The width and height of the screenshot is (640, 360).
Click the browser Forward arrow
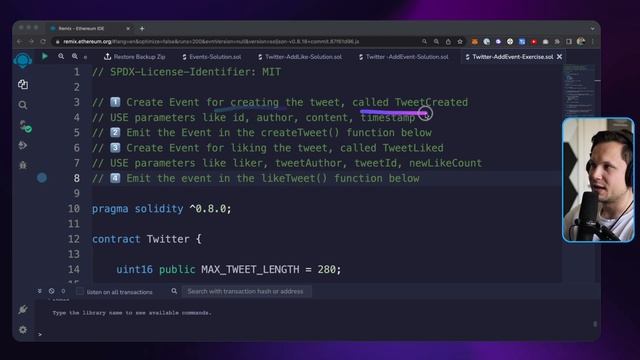[x=31, y=42]
